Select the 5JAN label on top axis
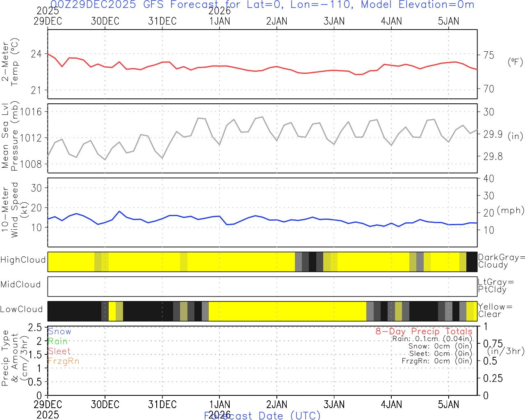Viewport: 525px width, 420px height. [448, 21]
